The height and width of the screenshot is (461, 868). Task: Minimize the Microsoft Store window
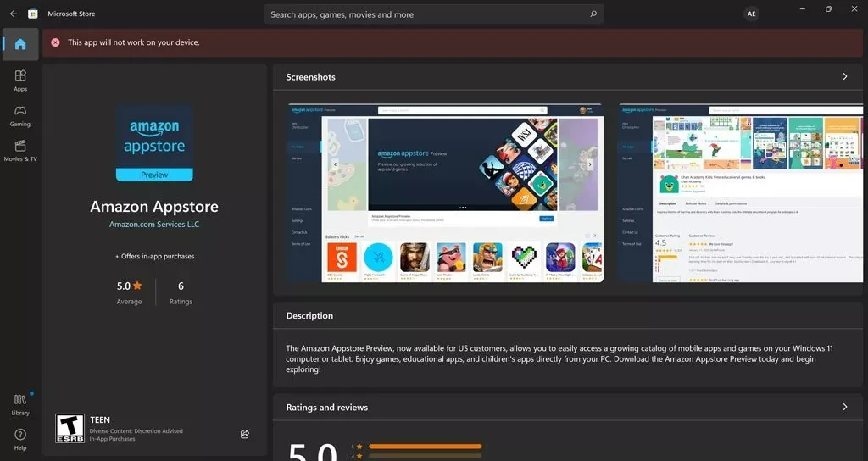click(803, 8)
